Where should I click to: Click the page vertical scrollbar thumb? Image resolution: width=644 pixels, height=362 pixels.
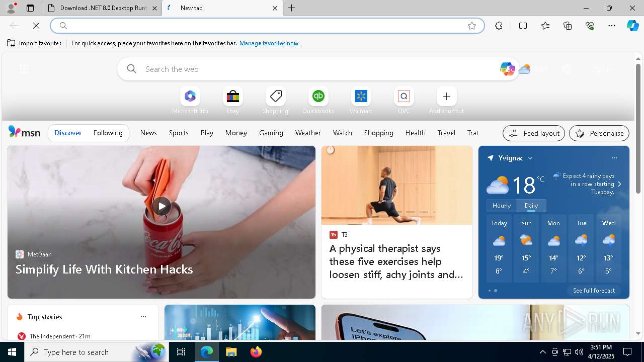(638, 128)
